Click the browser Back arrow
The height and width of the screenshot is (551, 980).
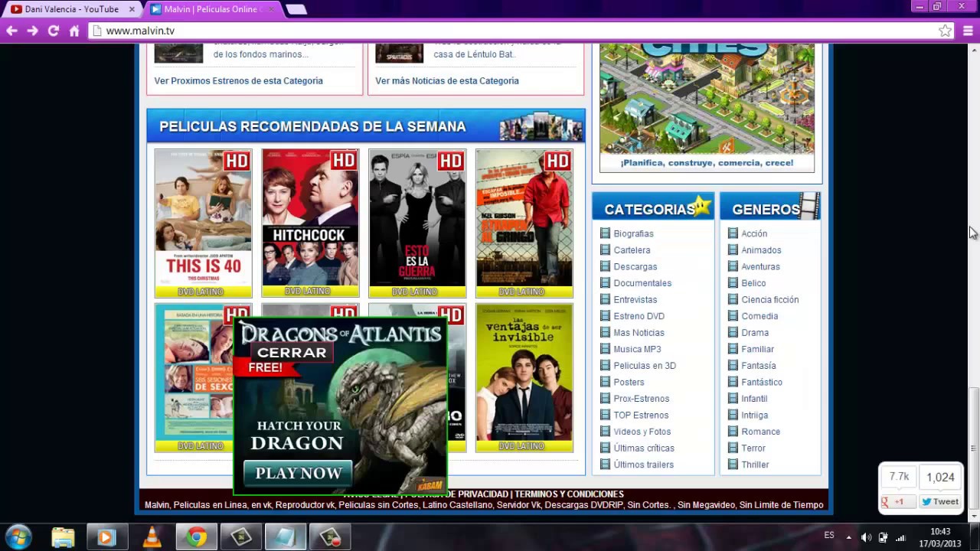(x=11, y=31)
